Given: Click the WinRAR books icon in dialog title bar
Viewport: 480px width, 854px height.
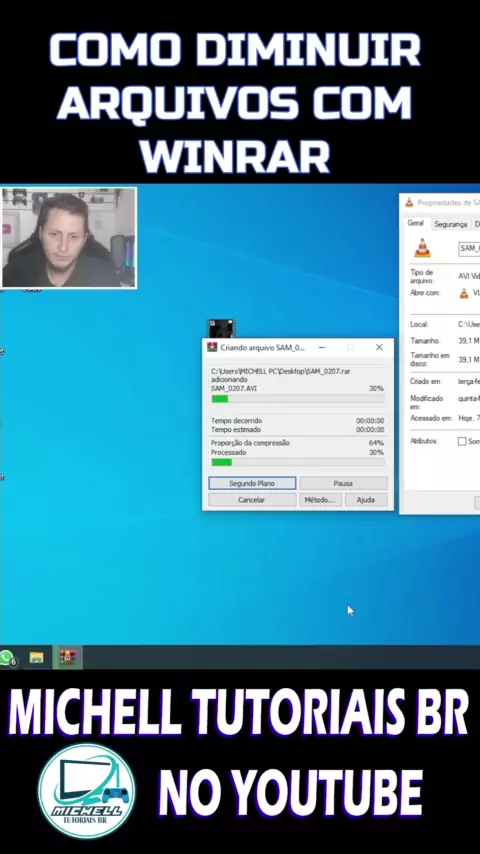Looking at the screenshot, I should [212, 347].
